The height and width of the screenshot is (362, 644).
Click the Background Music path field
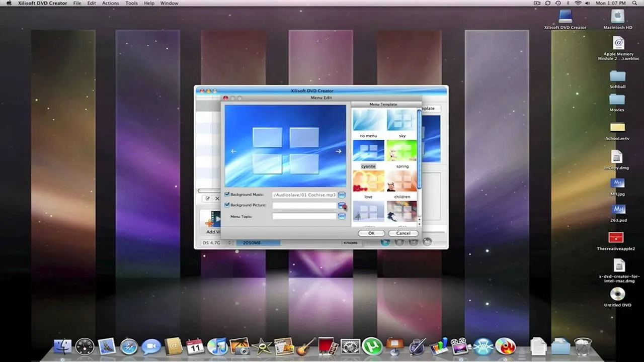pos(304,195)
